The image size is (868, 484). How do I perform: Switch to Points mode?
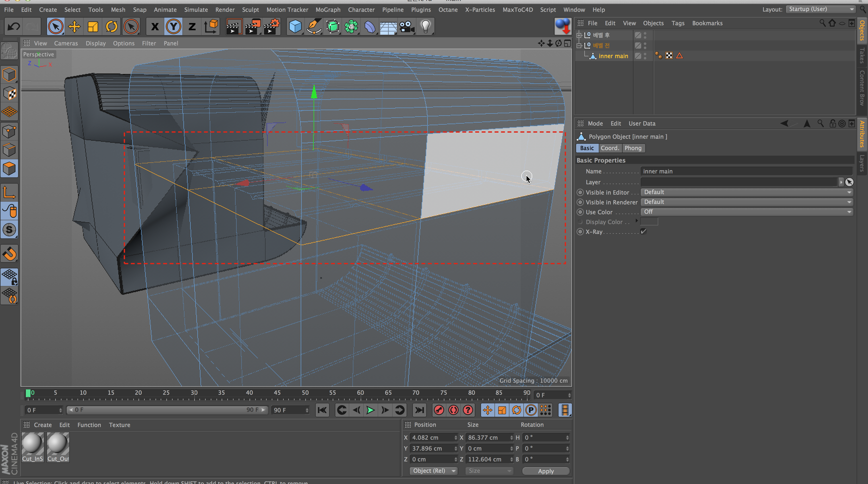[x=10, y=131]
